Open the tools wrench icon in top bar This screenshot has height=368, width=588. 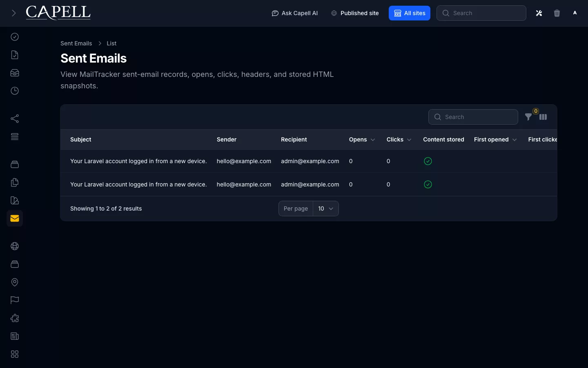[539, 13]
